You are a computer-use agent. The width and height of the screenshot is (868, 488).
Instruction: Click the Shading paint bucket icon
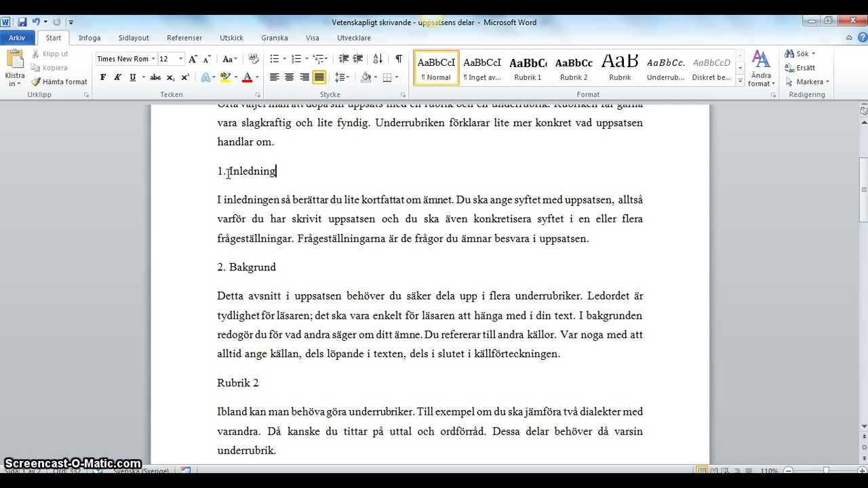pos(366,77)
